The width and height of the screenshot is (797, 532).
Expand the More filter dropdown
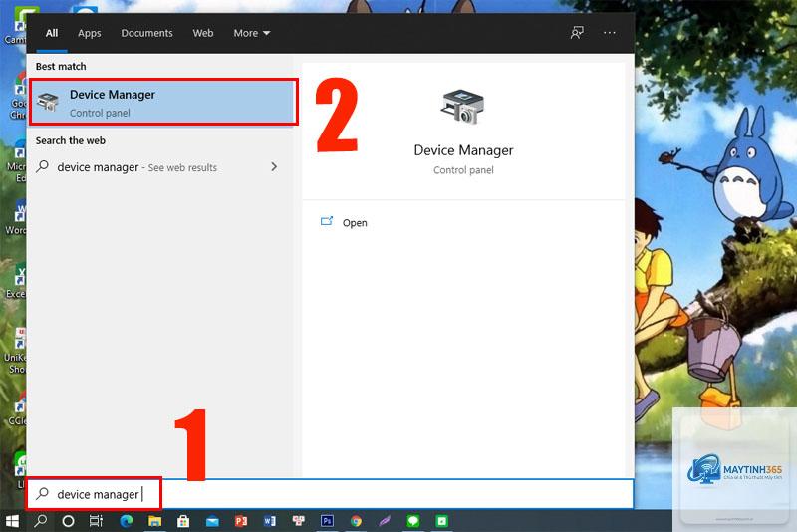click(252, 33)
